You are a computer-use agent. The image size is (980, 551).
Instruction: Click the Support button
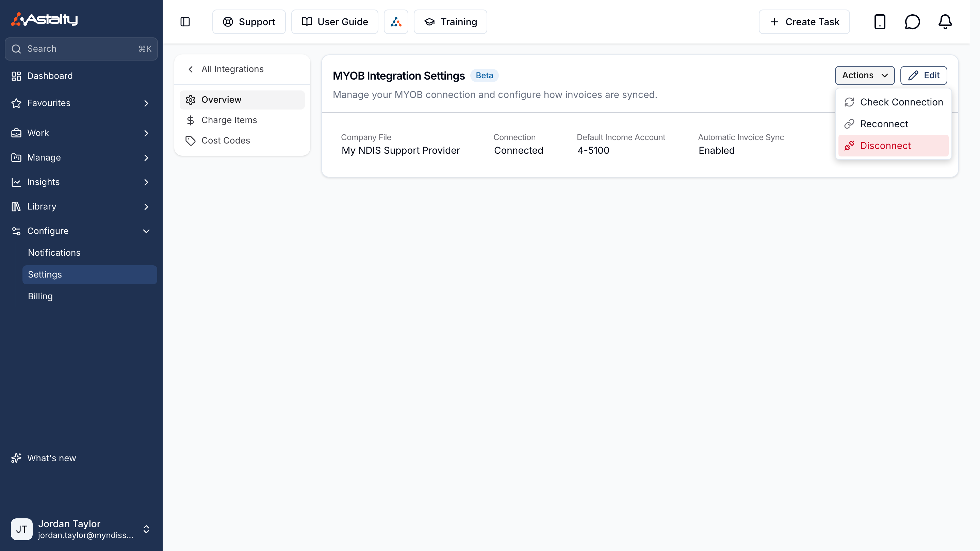tap(249, 22)
